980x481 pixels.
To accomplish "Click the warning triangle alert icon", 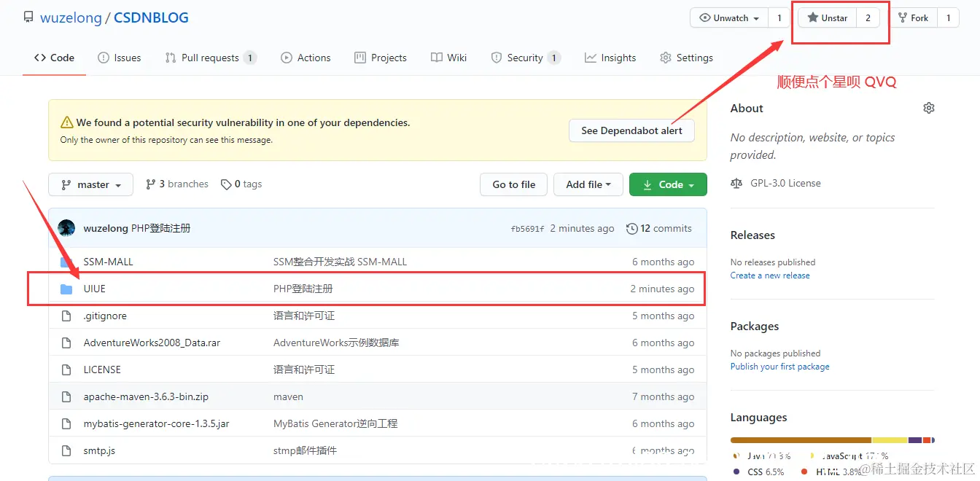I will (x=67, y=122).
